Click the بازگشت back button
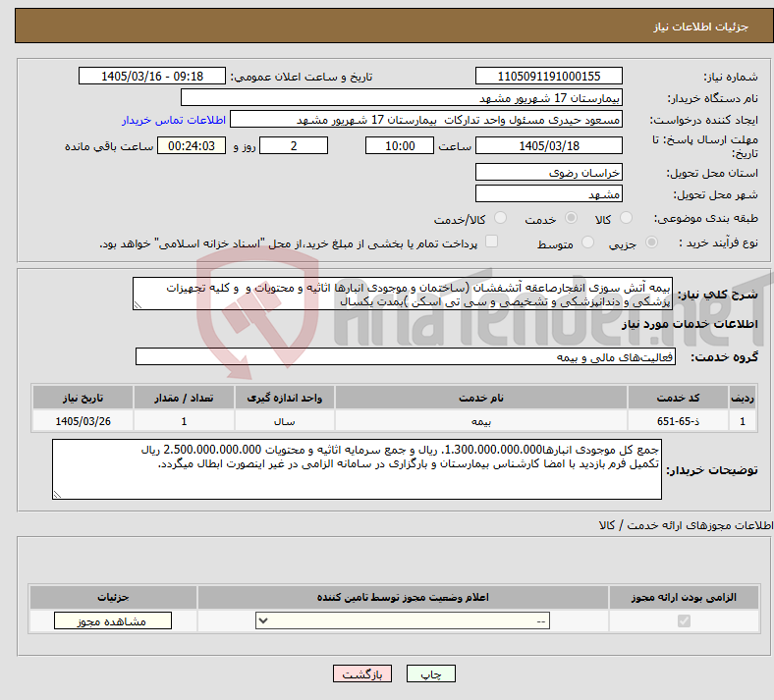774x700 pixels. (362, 673)
